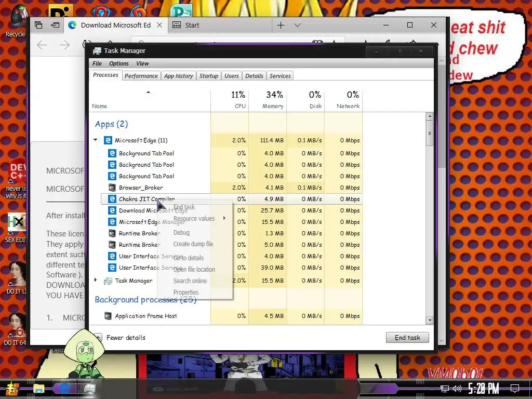Click the Application Frame Host process icon

(x=108, y=316)
